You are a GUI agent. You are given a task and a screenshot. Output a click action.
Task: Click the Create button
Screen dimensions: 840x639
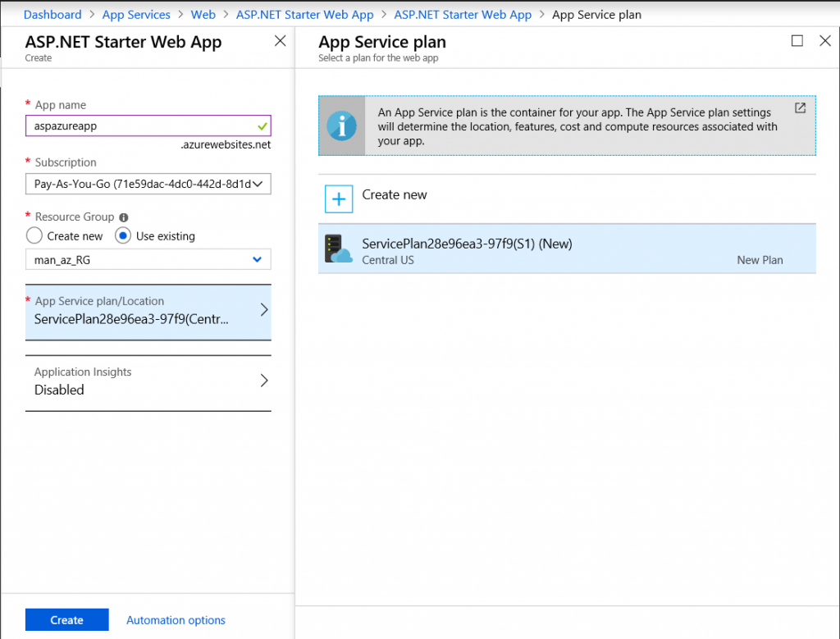[66, 619]
